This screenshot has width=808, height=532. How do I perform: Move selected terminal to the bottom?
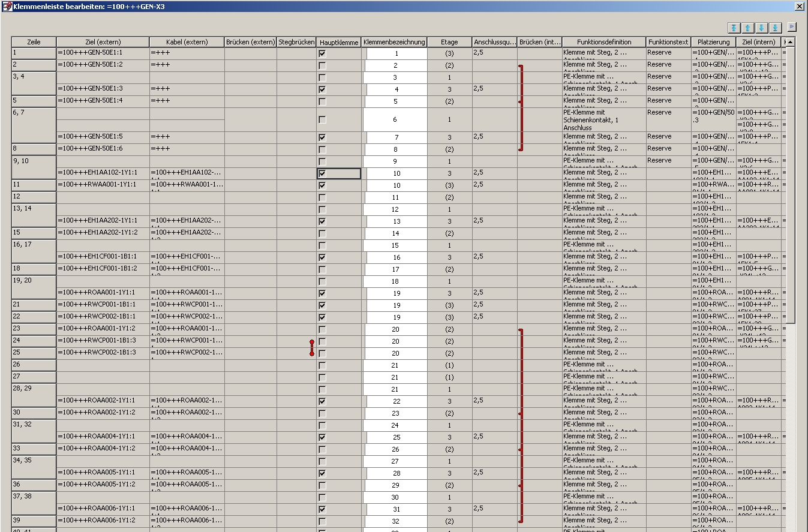pos(775,28)
